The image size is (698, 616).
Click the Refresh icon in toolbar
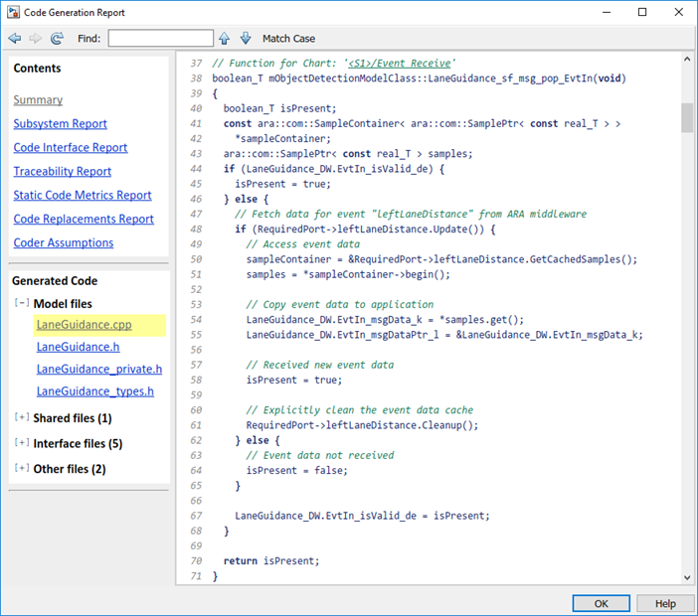[57, 38]
